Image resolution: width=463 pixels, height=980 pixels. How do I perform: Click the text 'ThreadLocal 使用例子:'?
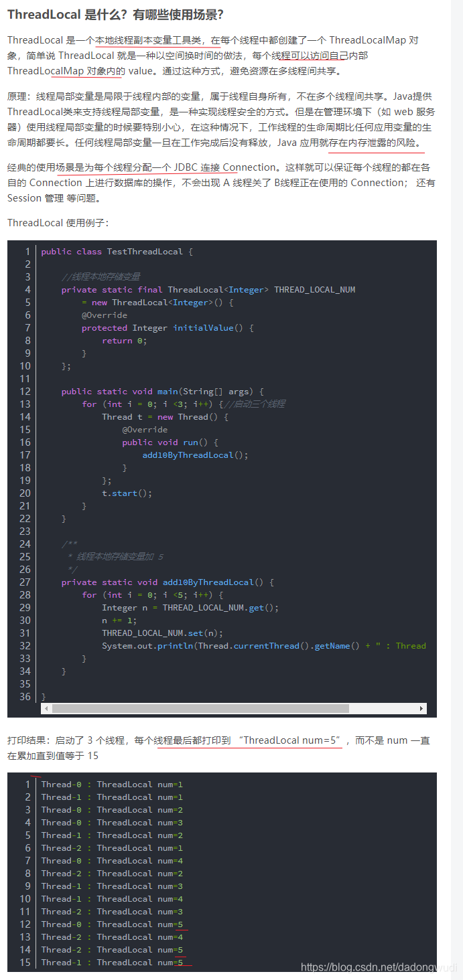58,223
